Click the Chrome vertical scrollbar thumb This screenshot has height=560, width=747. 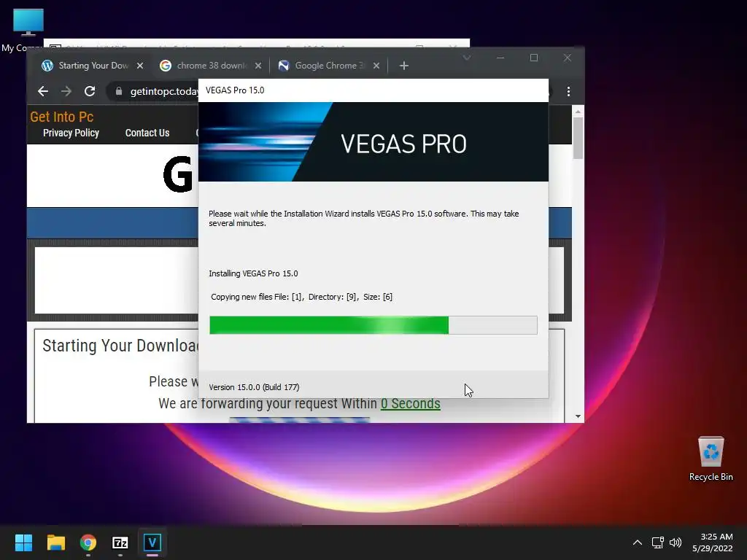578,138
